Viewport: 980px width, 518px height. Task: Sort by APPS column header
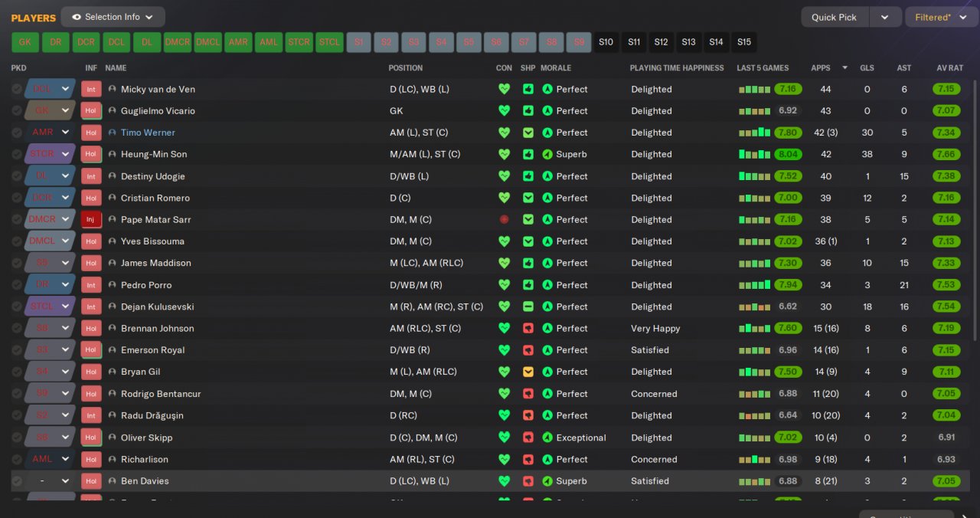(821, 68)
